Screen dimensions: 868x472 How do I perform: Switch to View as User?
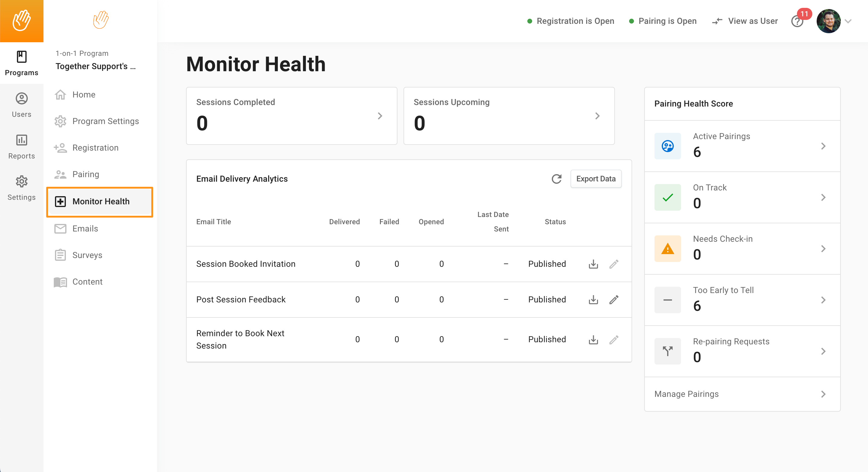pos(744,21)
